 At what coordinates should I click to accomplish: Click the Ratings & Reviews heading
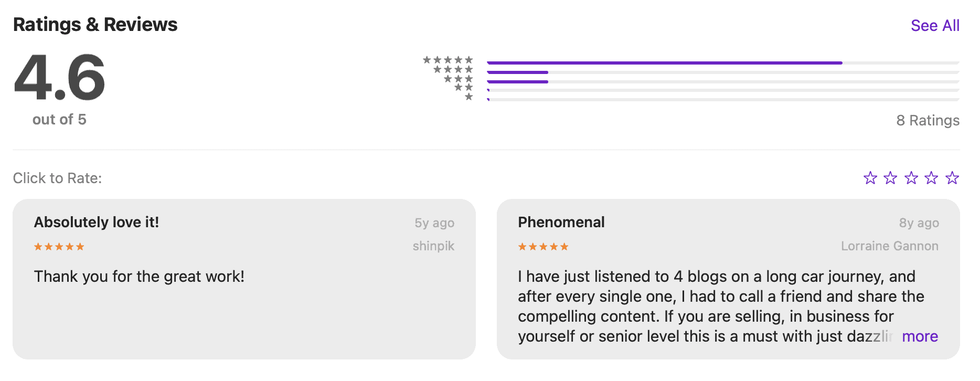[x=95, y=25]
